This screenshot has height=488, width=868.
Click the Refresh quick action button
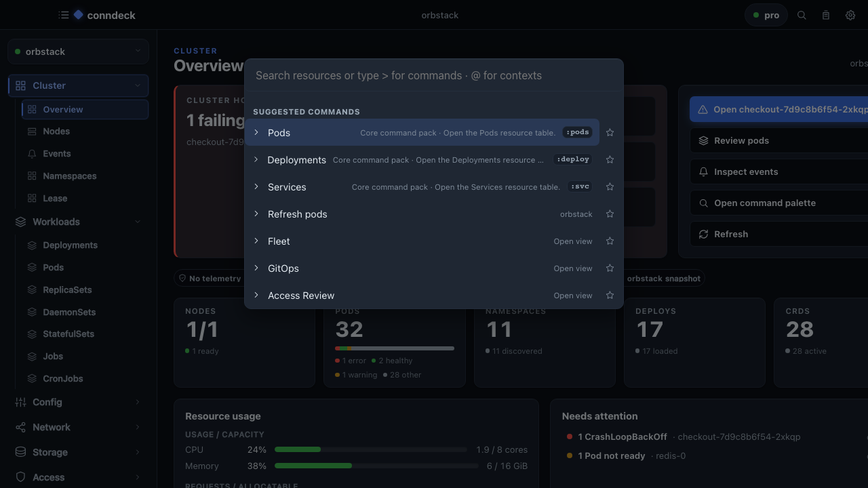point(779,234)
